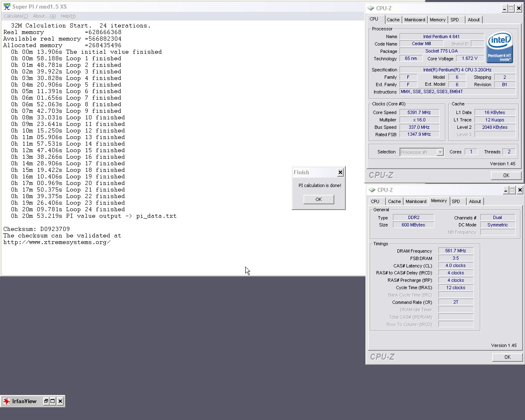Click OK button in upper CPU-Z window
This screenshot has height=420, width=525.
[506, 176]
